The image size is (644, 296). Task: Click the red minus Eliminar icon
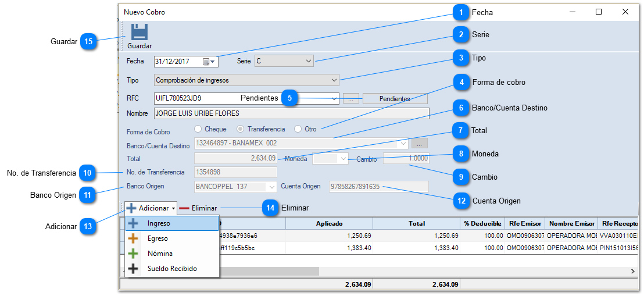[184, 208]
